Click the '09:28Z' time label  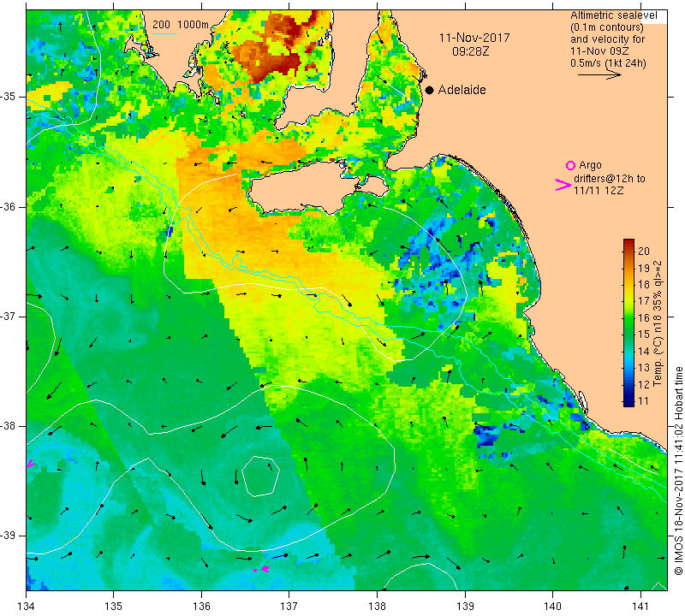point(470,51)
